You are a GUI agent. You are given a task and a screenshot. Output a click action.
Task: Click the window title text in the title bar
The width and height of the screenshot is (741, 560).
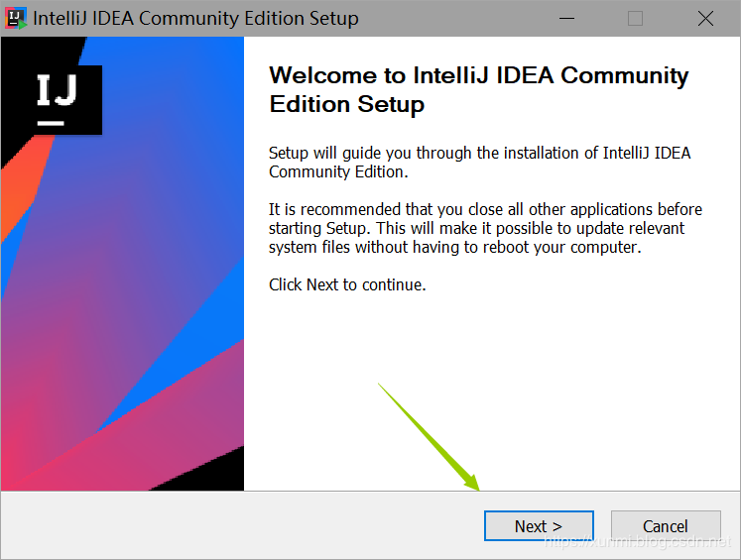point(196,19)
